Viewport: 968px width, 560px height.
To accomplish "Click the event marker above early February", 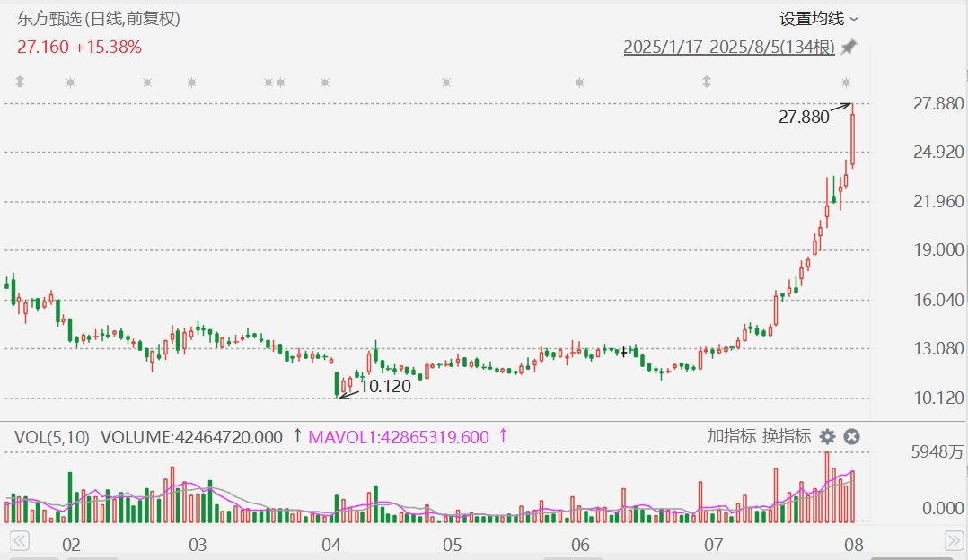I will 70,82.
